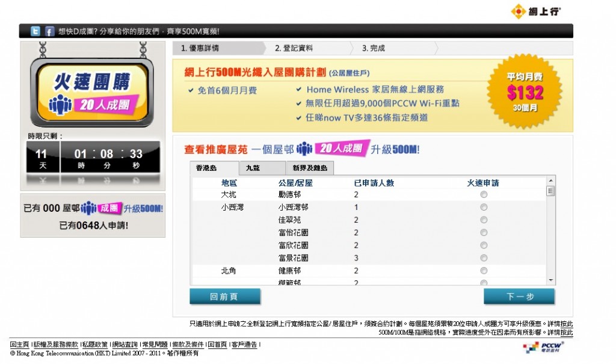Share via the Twitter icon
The width and height of the screenshot is (616, 364).
tap(35, 31)
